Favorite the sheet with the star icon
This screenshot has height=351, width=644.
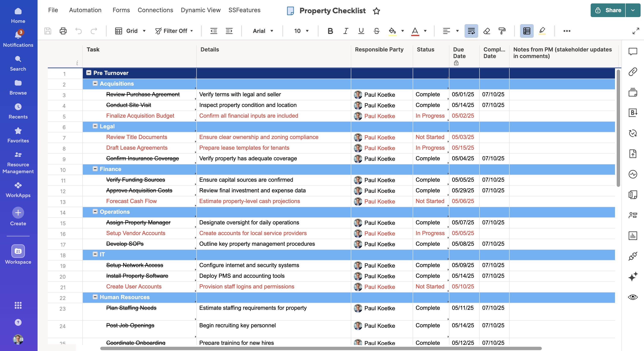click(376, 11)
